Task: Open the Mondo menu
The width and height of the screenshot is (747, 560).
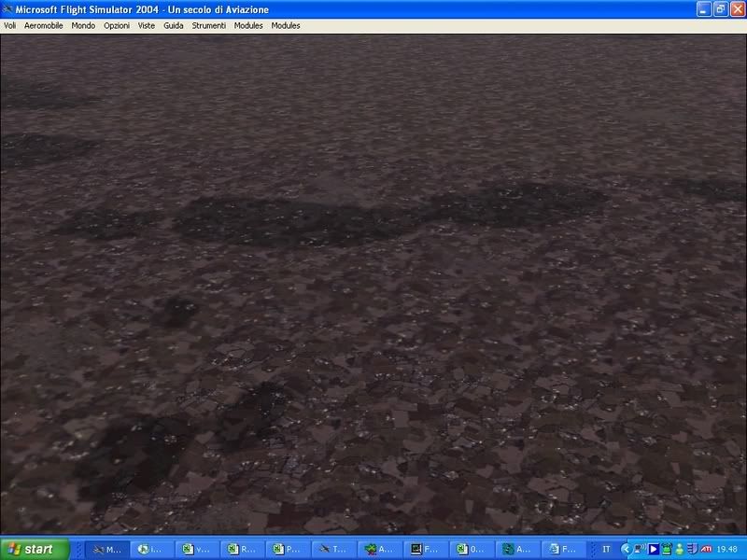Action: [83, 26]
